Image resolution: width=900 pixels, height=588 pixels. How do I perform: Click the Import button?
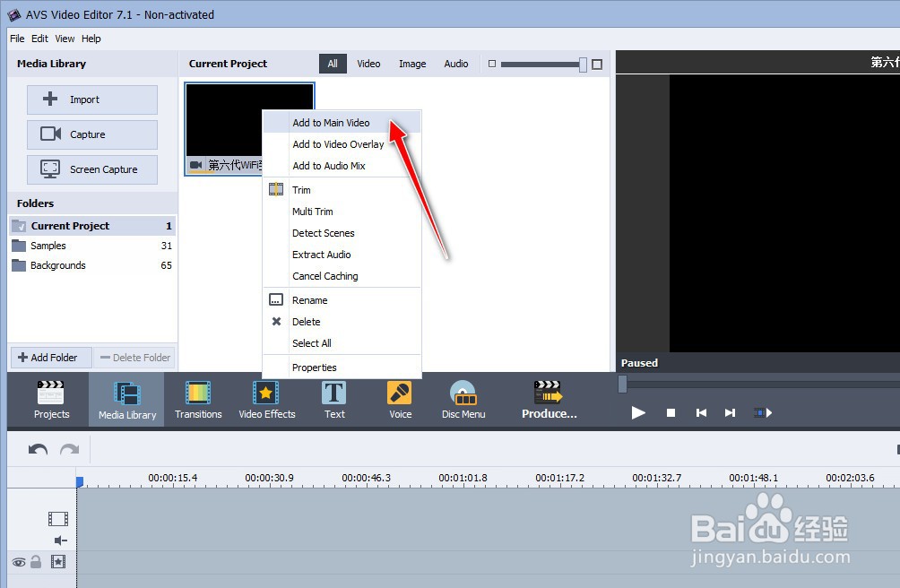pos(91,99)
